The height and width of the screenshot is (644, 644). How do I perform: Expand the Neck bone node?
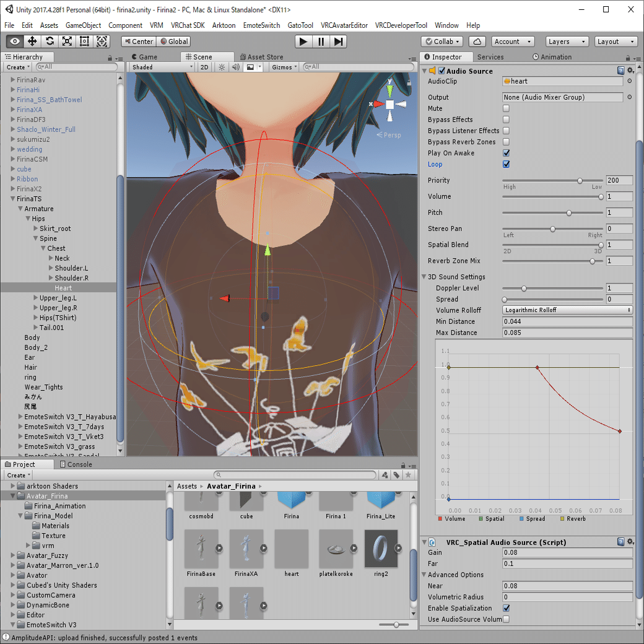(x=51, y=258)
